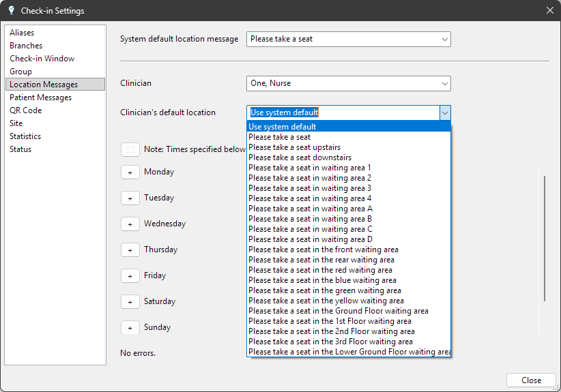This screenshot has width=561, height=392.
Task: Click the vertical scrollbar on the right
Action: 544,239
